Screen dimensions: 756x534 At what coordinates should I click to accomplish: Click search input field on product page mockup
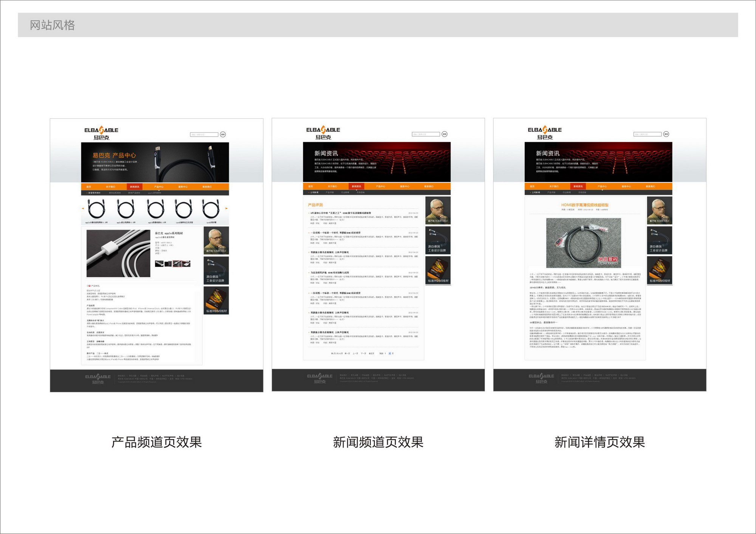204,134
